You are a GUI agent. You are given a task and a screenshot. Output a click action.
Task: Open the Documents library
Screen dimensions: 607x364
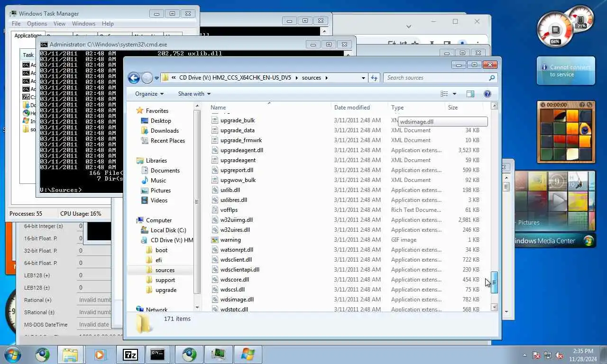pos(165,170)
